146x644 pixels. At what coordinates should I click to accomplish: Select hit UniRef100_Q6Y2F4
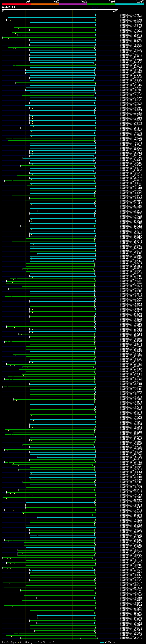tap(131, 334)
